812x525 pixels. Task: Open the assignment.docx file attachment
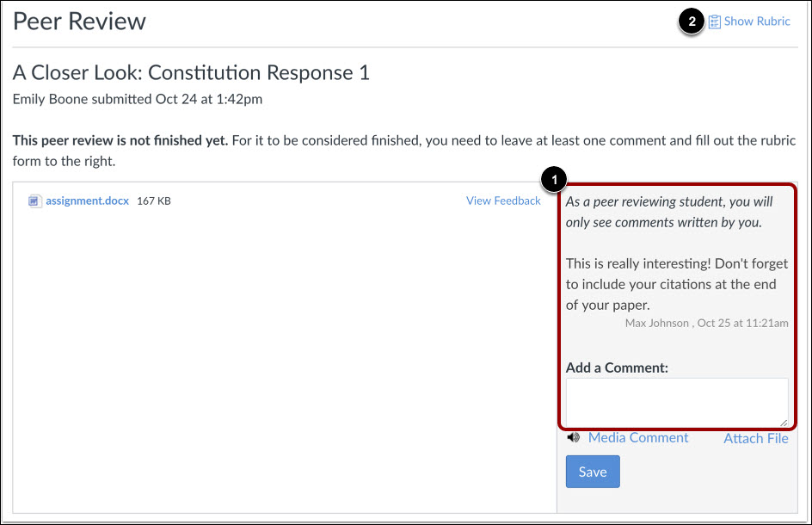click(x=85, y=201)
